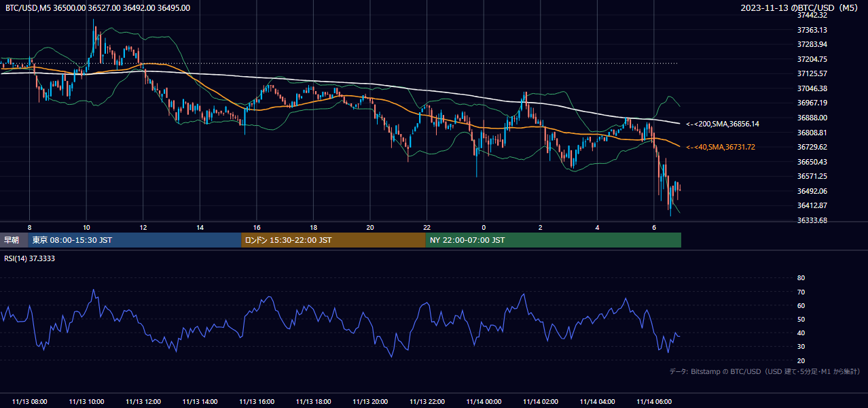Select the RSI level 70 axis label
This screenshot has width=868, height=408.
click(x=801, y=292)
